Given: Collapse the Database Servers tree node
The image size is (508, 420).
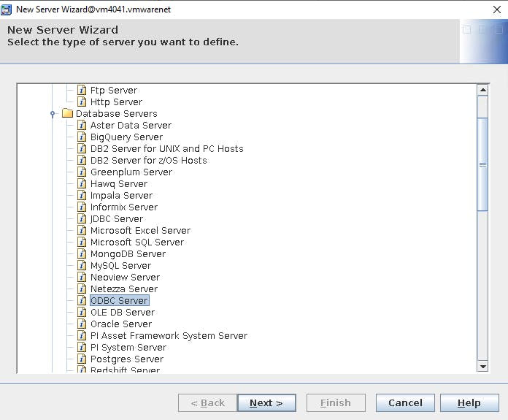Looking at the screenshot, I should point(53,114).
